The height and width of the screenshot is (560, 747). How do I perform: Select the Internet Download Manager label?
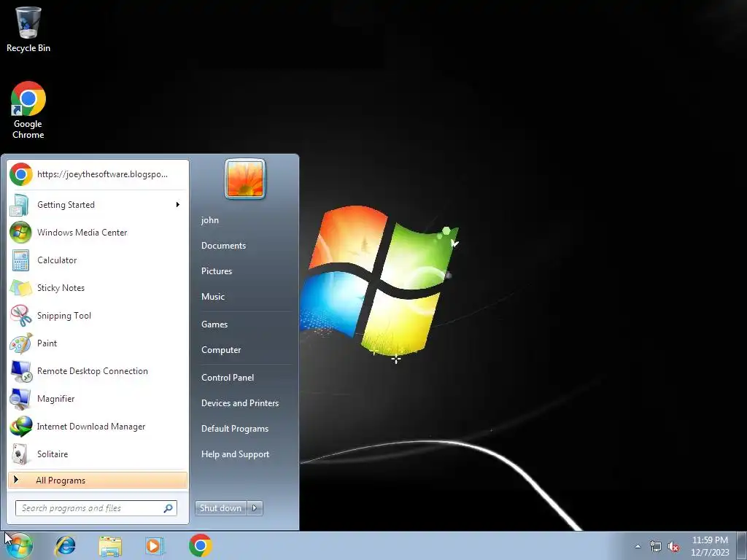[x=91, y=427]
